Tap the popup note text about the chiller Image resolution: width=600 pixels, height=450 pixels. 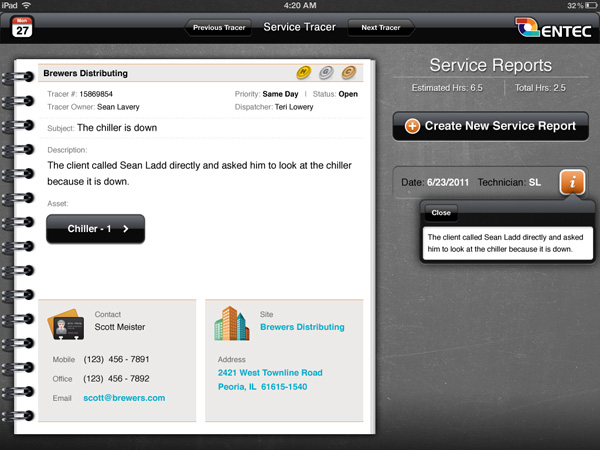point(505,243)
